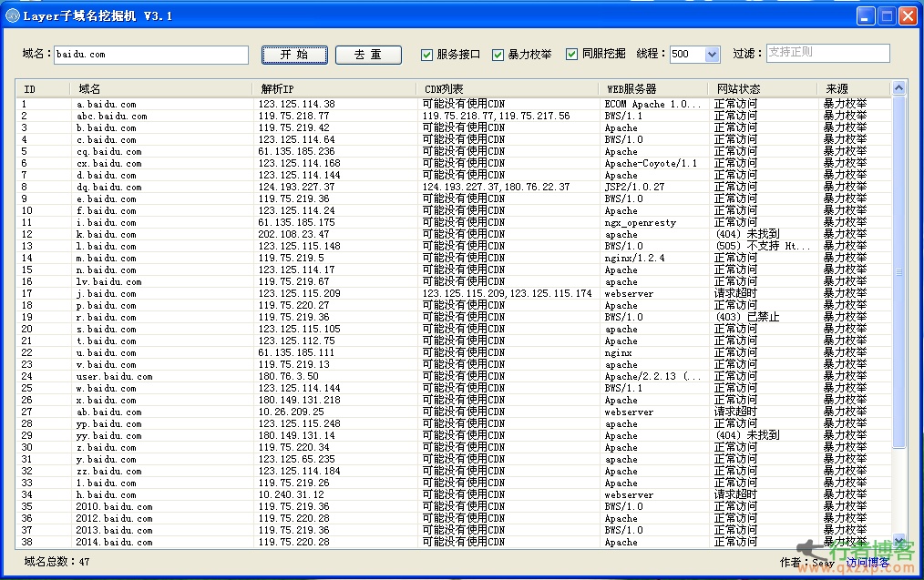The height and width of the screenshot is (580, 924).
Task: Click CDN list 124.193.227.37,180.76.22.37
Action: [x=496, y=187]
